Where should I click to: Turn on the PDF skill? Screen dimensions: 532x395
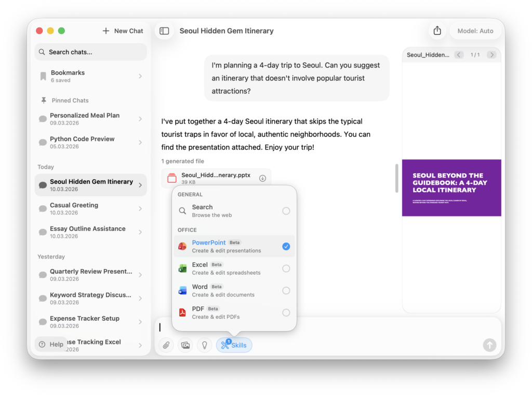tap(286, 312)
